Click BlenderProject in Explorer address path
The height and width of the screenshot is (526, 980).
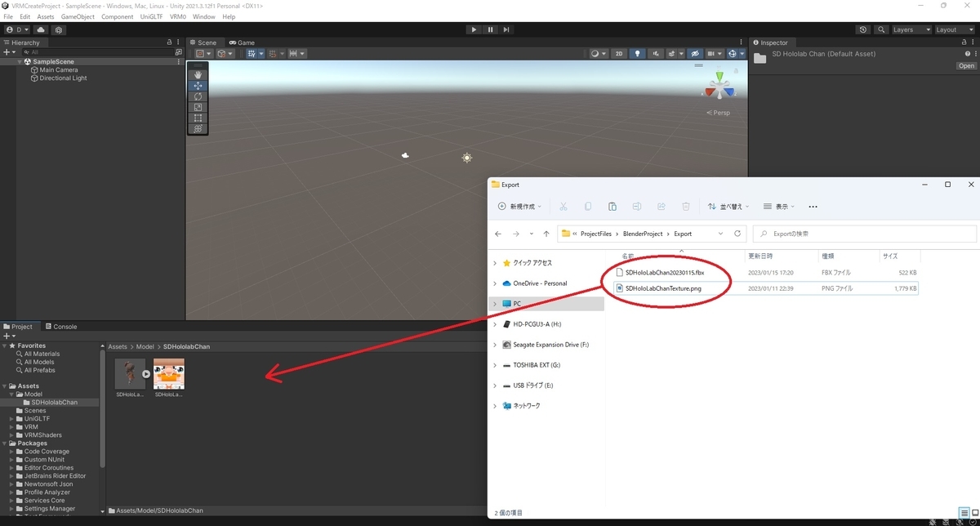tap(643, 234)
